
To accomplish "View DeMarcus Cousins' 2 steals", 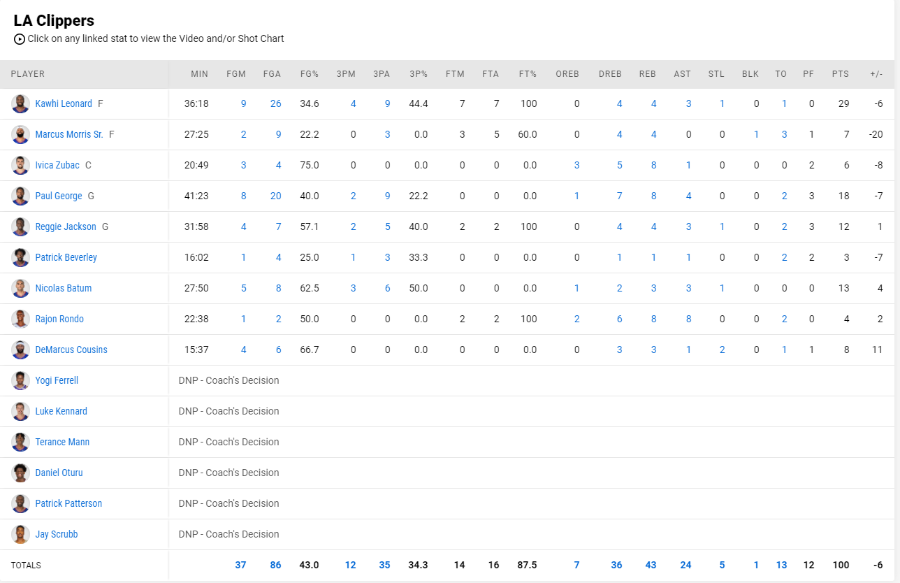I will coord(722,349).
